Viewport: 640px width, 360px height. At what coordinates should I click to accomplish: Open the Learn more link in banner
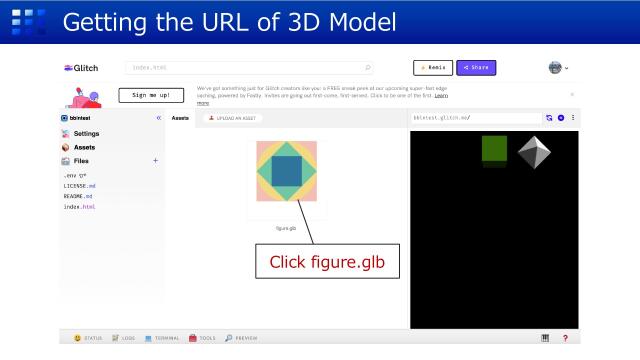click(x=441, y=96)
